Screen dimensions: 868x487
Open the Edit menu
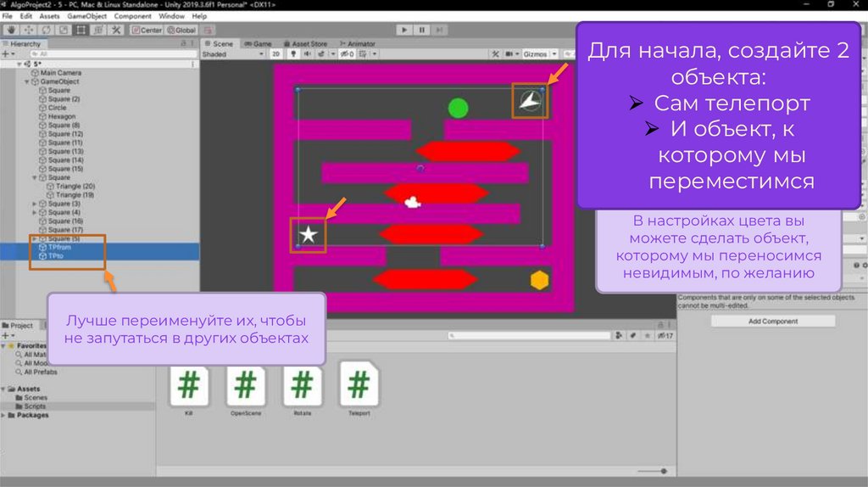(26, 16)
